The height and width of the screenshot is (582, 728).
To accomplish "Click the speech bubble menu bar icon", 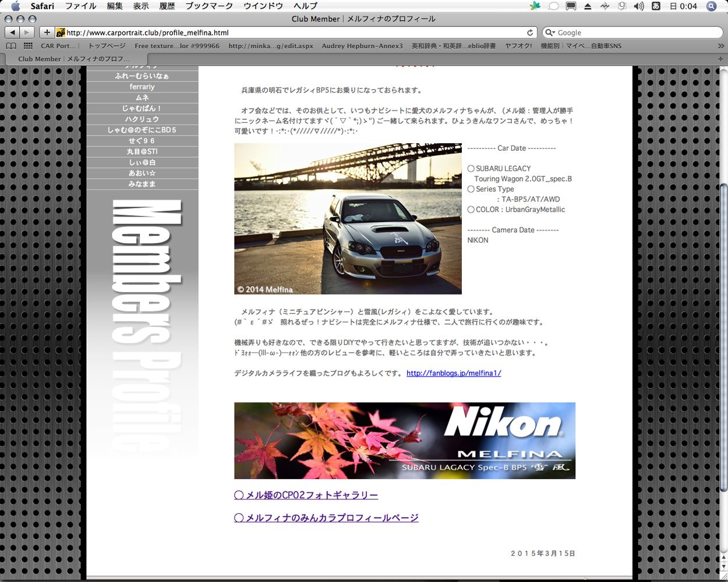I will [x=554, y=6].
